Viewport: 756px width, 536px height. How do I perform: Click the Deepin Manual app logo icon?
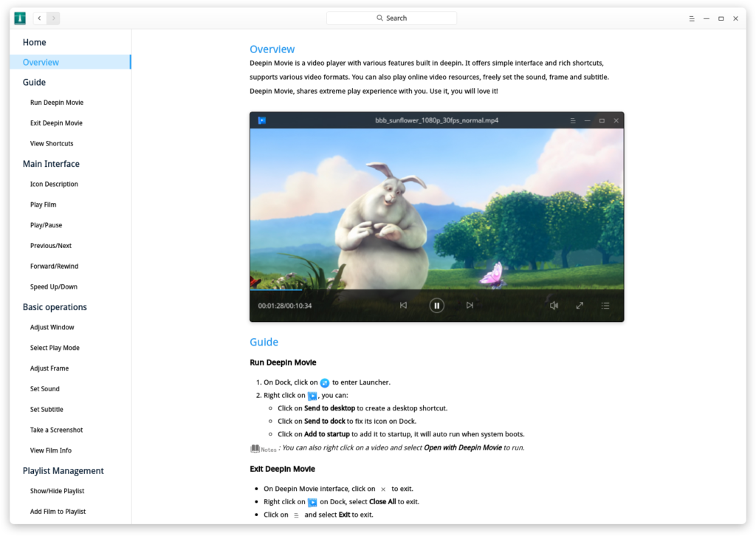(x=20, y=18)
